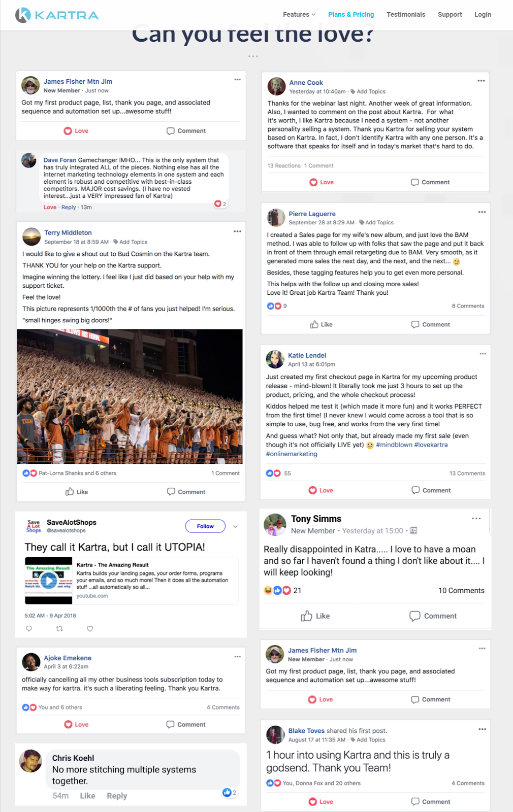Open options dots on Tony Simms' post
The height and width of the screenshot is (812, 513).
(476, 519)
